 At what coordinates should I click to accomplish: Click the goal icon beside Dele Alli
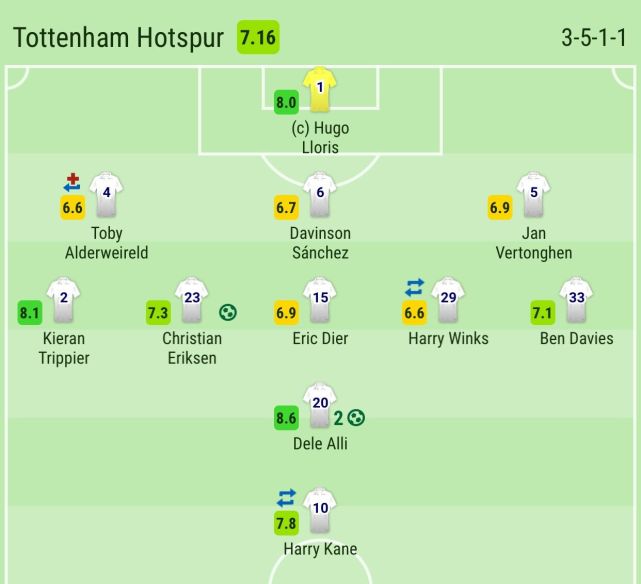(x=356, y=418)
